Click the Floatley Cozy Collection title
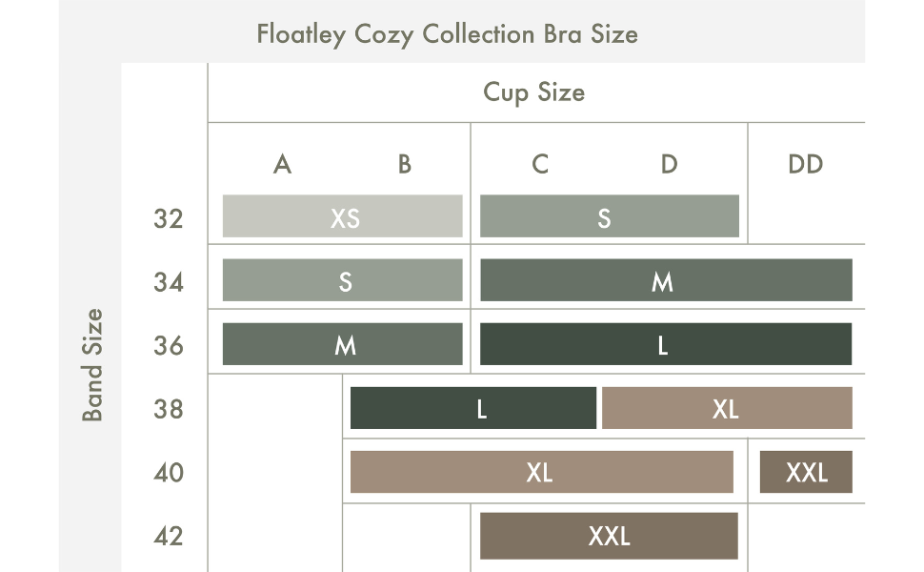 [x=447, y=34]
